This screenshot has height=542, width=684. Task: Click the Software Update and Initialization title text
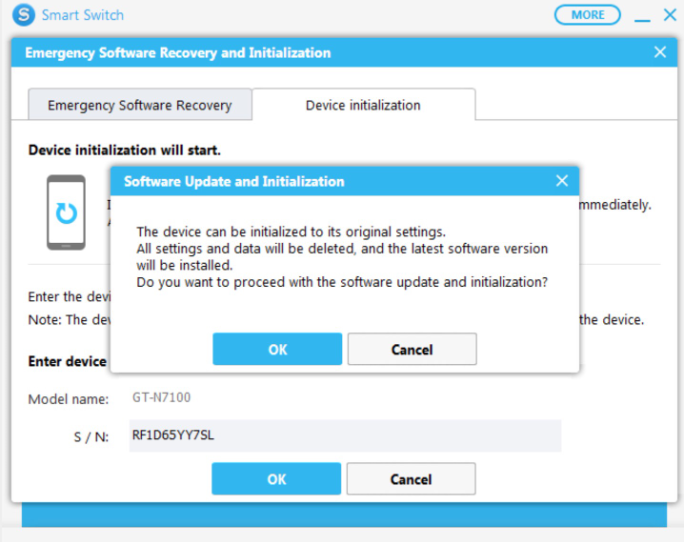234,182
